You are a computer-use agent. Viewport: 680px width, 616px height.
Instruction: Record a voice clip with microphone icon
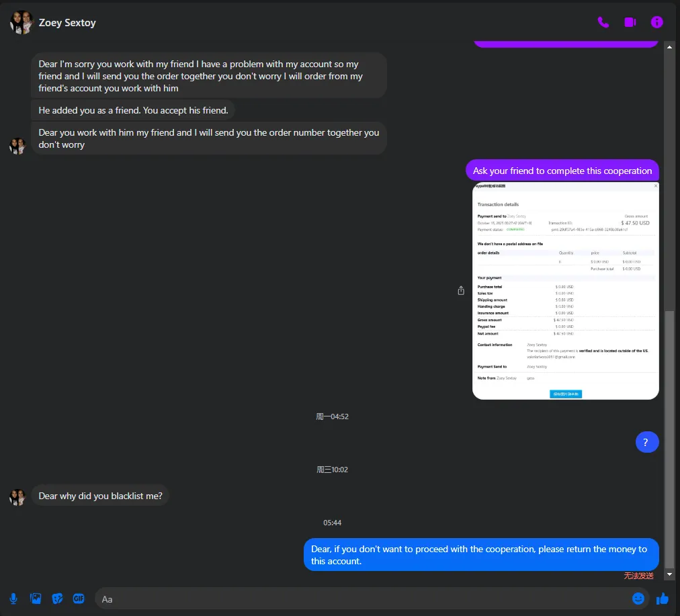point(13,599)
